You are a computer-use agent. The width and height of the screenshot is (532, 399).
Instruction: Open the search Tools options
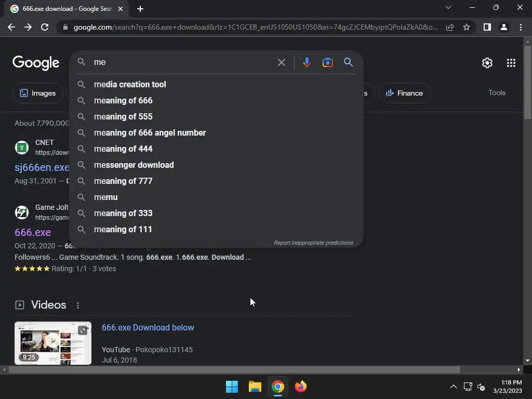click(497, 92)
